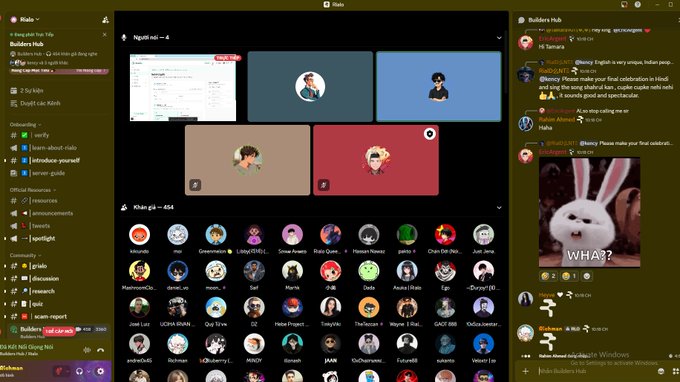Click audience member Hassan Nawaz avatar
This screenshot has width=680, height=382.
point(369,235)
